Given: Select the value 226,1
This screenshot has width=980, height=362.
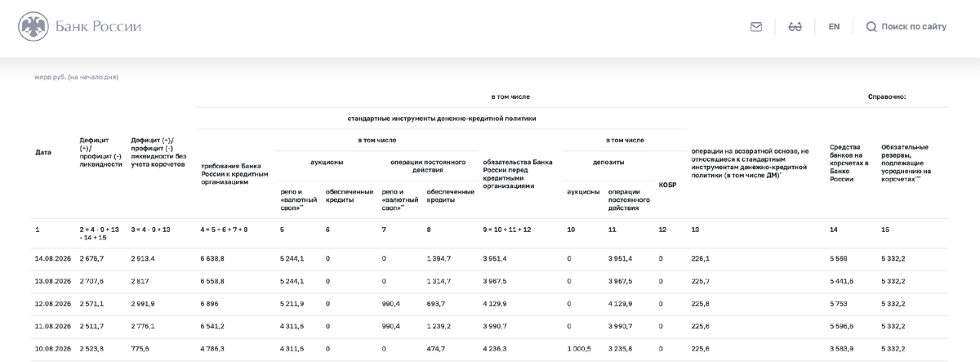Looking at the screenshot, I should click(x=700, y=258).
